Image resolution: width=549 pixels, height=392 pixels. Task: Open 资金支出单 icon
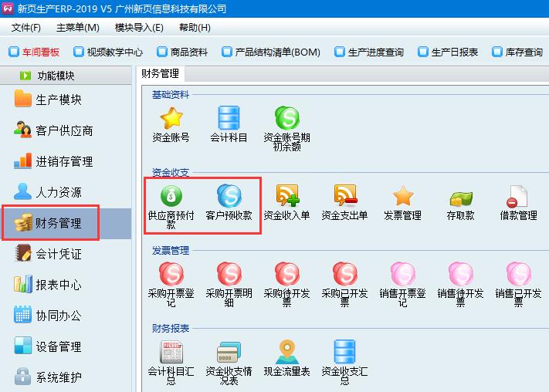[x=344, y=196]
